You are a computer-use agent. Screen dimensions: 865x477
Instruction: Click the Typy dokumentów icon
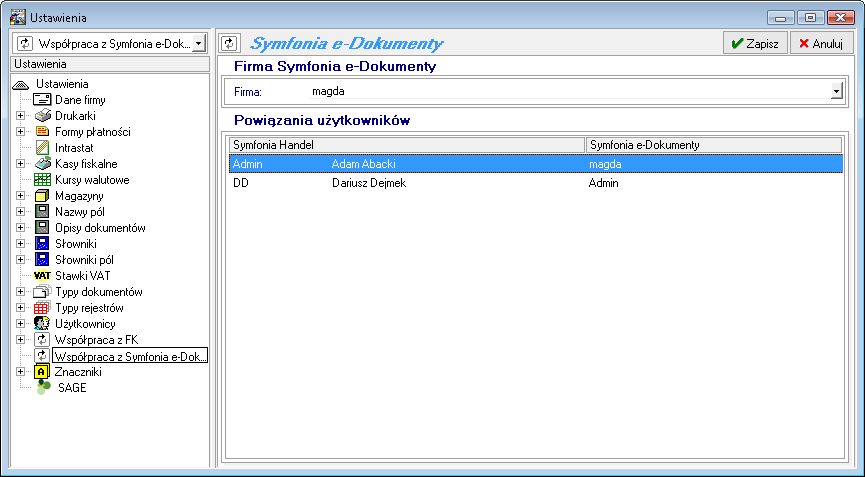pos(42,292)
